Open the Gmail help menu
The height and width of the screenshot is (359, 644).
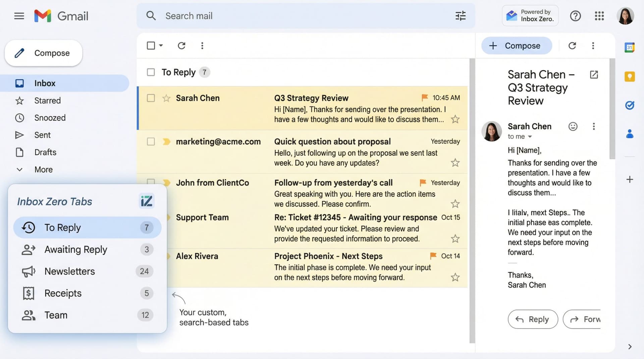tap(576, 16)
